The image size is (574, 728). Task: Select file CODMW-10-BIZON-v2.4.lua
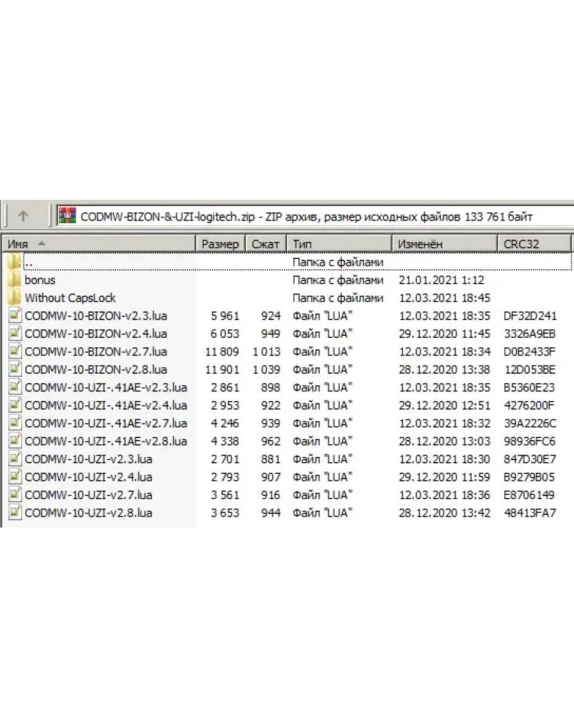[95, 333]
